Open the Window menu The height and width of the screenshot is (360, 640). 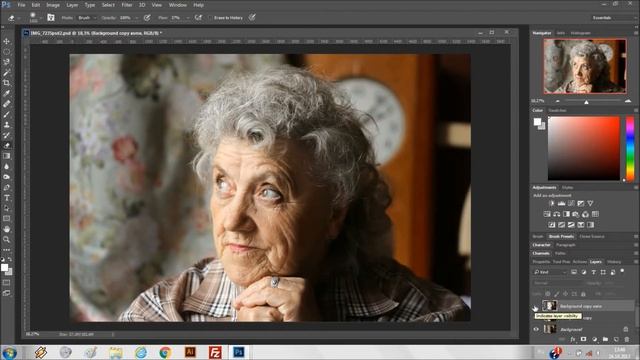[x=178, y=5]
